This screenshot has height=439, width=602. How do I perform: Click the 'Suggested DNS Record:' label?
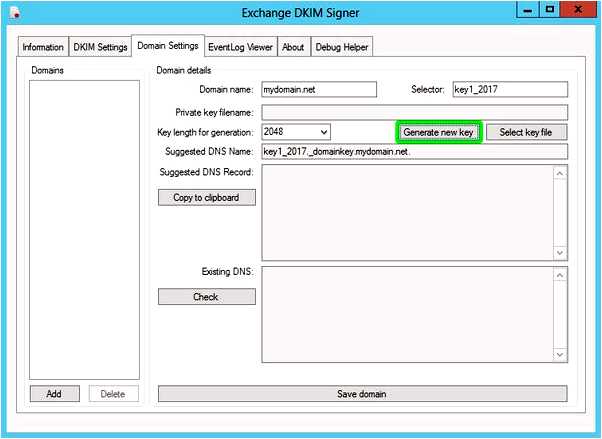tap(207, 172)
